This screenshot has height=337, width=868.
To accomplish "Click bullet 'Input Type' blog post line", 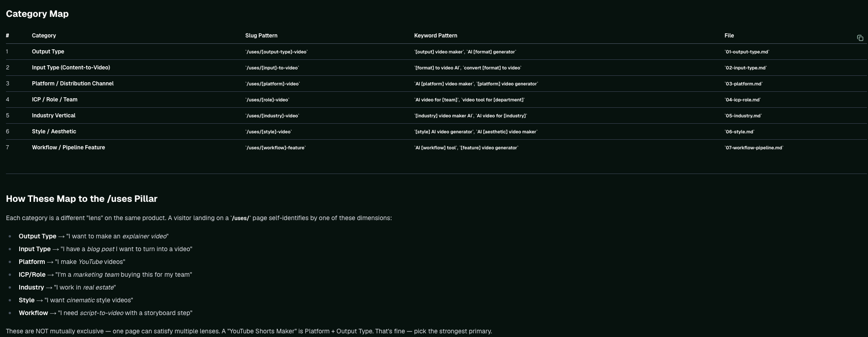I will [105, 249].
